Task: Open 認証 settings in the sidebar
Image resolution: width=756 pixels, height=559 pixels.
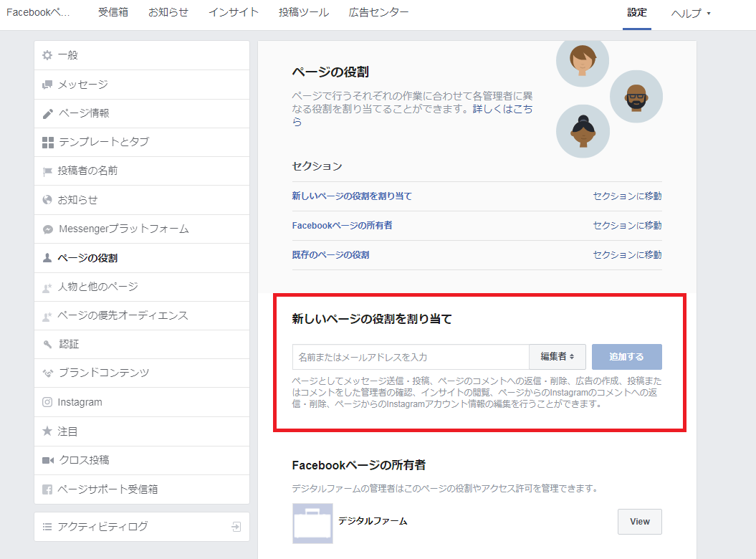Action: point(142,345)
